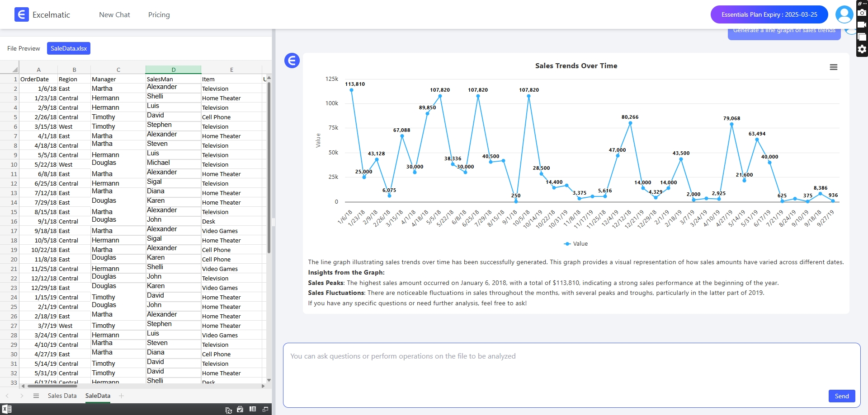Open the sheet list menu icon
The image size is (868, 415).
36,396
